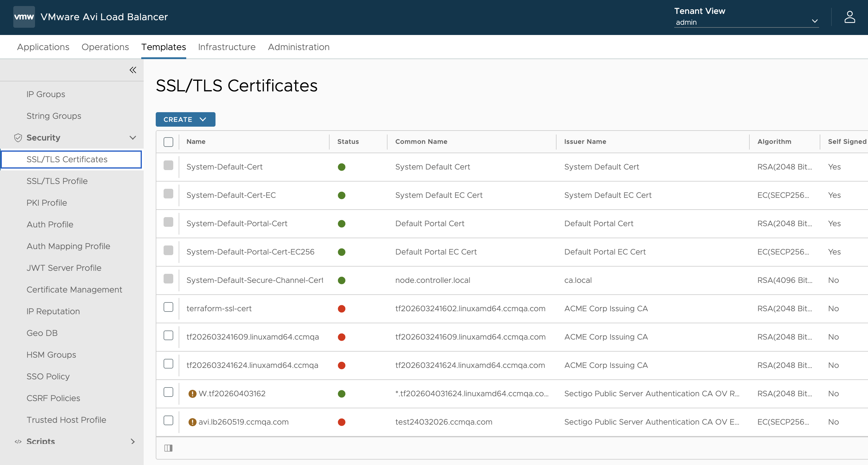The width and height of the screenshot is (868, 465).
Task: Open the CREATE dropdown button
Action: [185, 119]
